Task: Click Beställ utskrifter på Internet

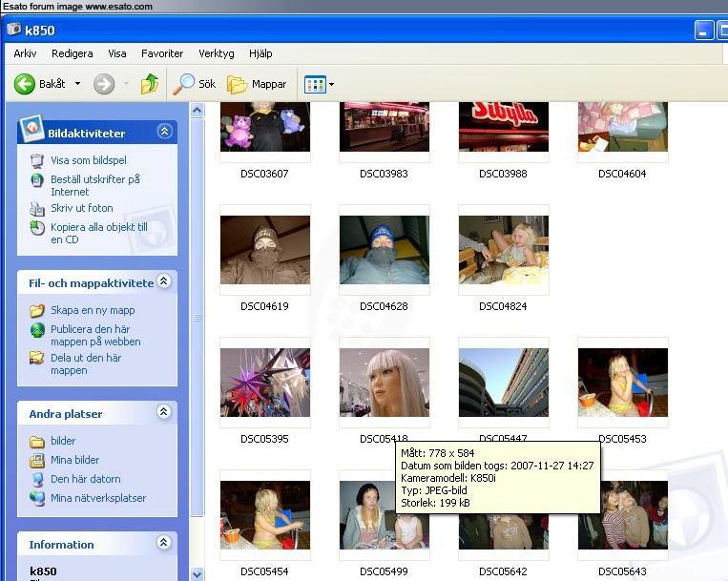Action: (95, 185)
